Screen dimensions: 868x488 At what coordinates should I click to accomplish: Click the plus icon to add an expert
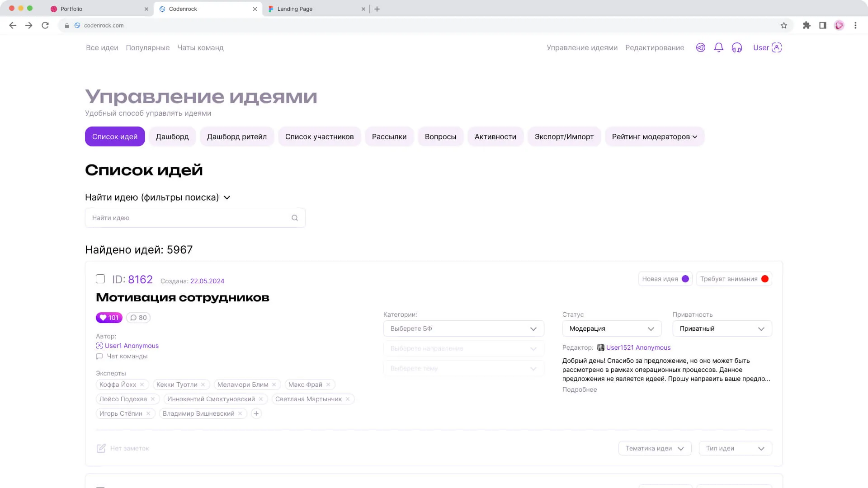[256, 413]
